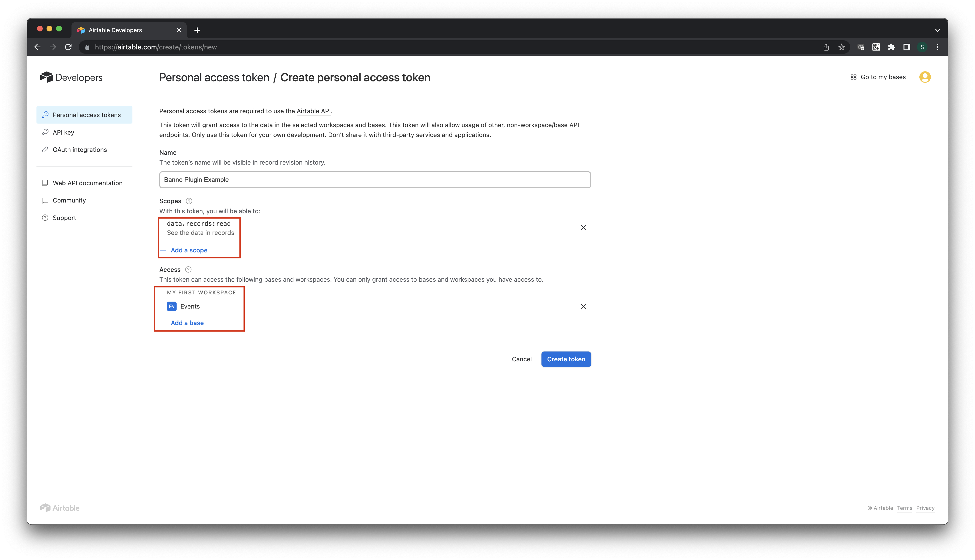The width and height of the screenshot is (975, 560).
Task: Open the Extensions puzzle icon
Action: click(x=892, y=47)
